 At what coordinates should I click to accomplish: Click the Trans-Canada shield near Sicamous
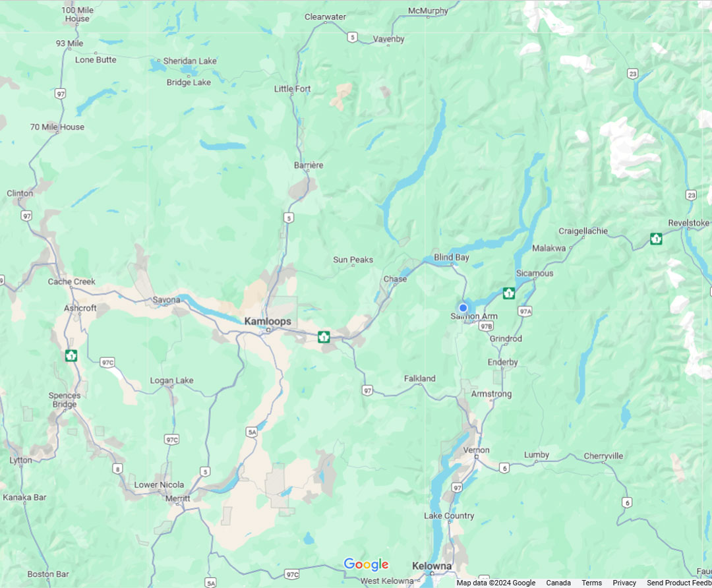pyautogui.click(x=508, y=293)
